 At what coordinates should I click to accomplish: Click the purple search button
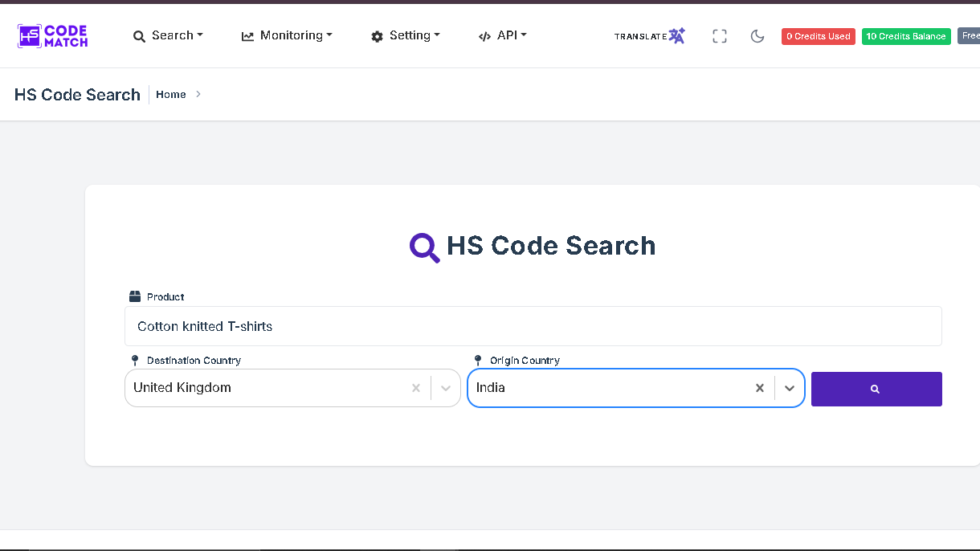[876, 389]
